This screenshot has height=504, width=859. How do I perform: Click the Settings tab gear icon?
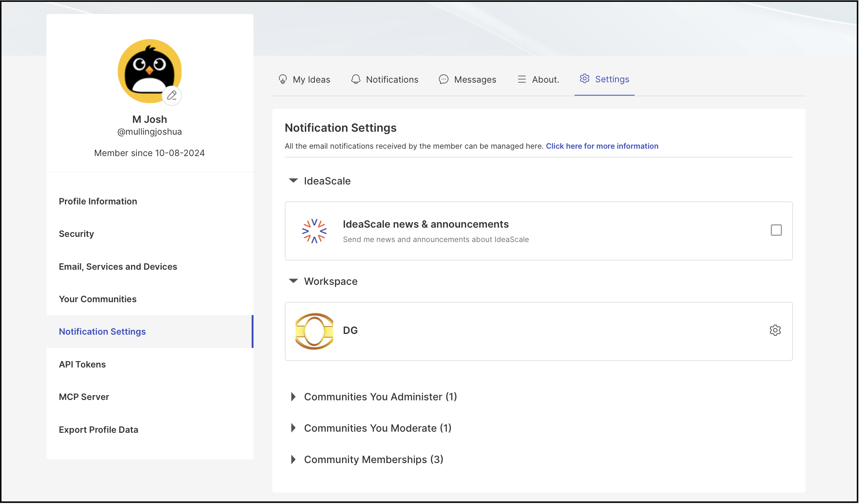pos(584,79)
